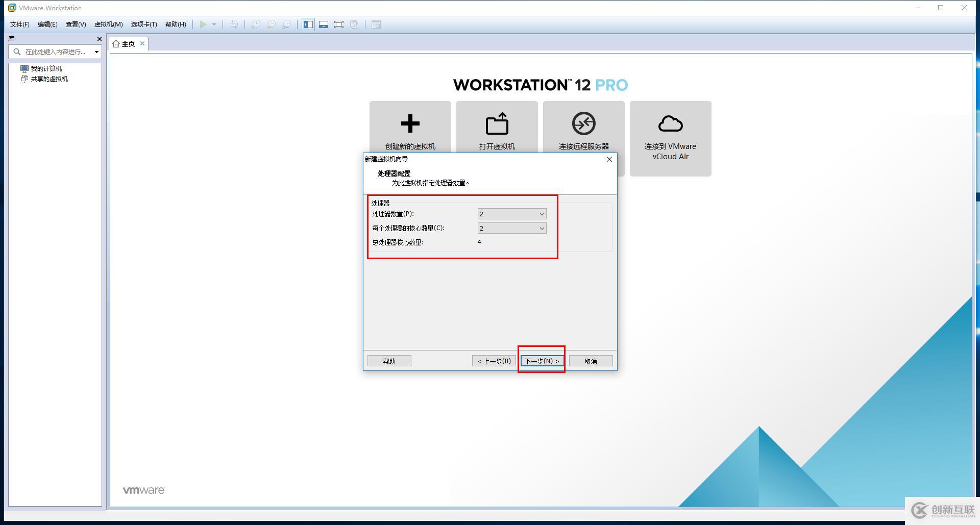Viewport: 980px width, 525px height.
Task: Open the 每个处理器的核心数量 dropdown
Action: (x=512, y=228)
